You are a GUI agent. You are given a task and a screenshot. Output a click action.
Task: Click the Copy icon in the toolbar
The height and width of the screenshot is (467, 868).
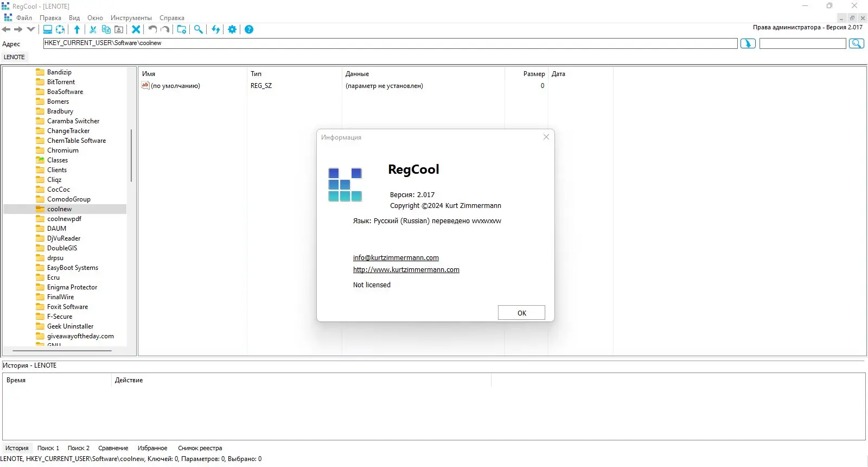point(106,29)
